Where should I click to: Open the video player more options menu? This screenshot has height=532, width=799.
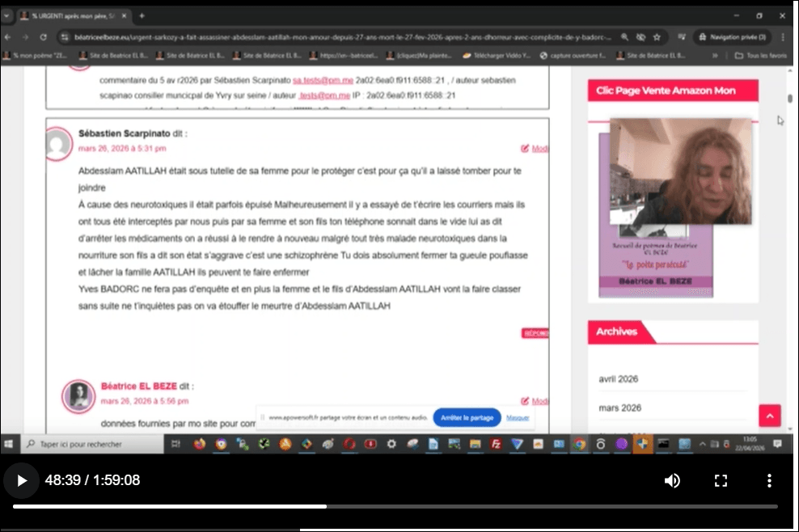pos(769,480)
